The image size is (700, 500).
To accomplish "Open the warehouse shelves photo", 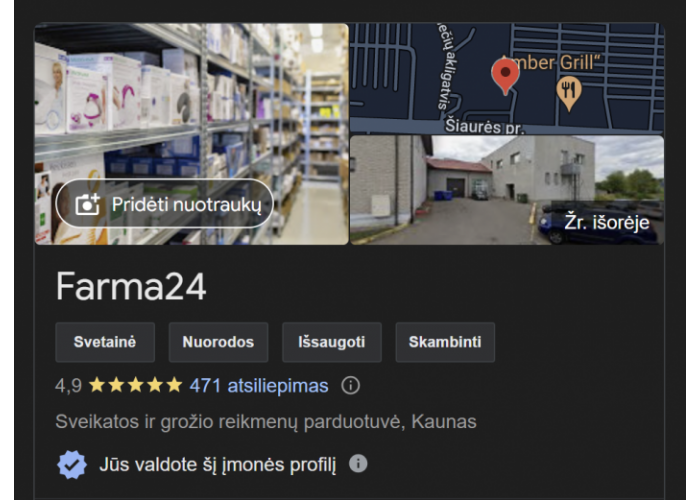I will [x=192, y=134].
